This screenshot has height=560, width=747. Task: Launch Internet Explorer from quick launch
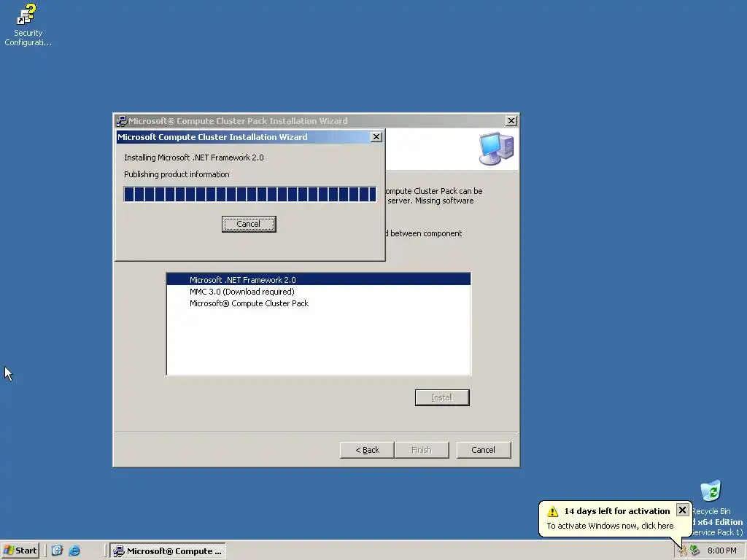point(74,551)
